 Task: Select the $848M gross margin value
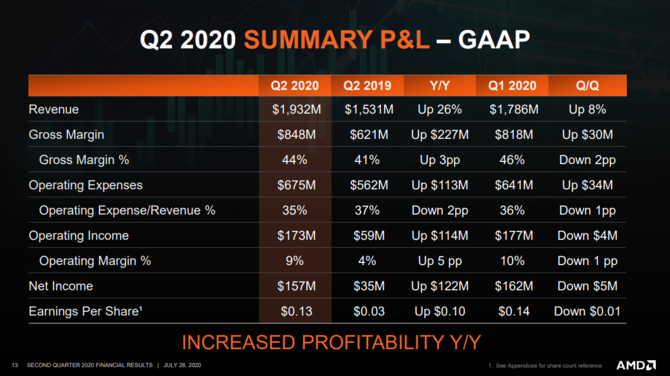click(x=297, y=135)
